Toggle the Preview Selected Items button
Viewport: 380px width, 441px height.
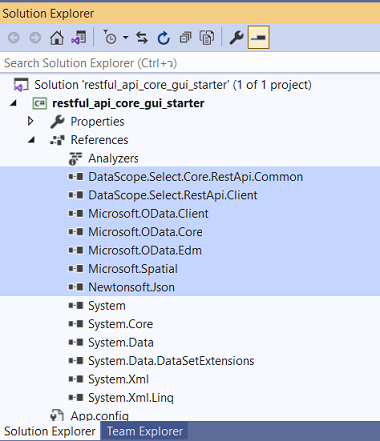point(259,37)
